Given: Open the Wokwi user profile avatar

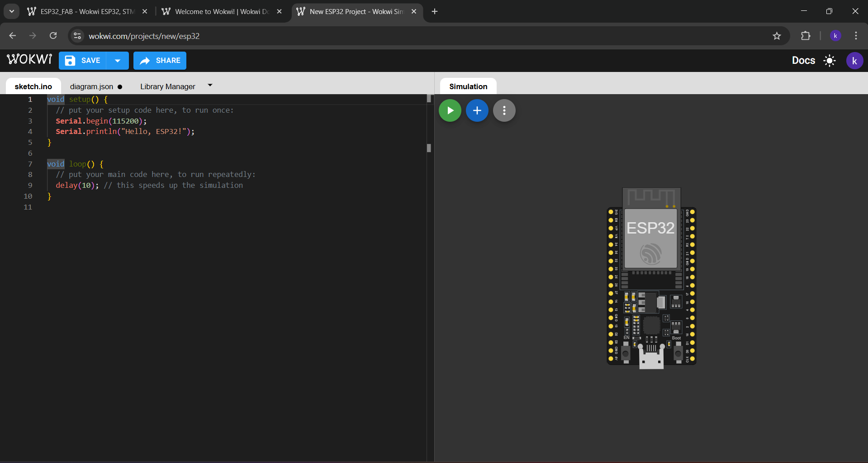Looking at the screenshot, I should 854,61.
